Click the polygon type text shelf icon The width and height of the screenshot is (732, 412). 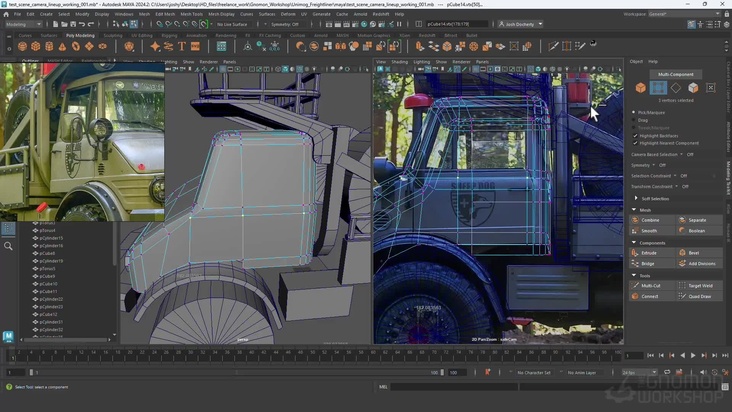(182, 46)
